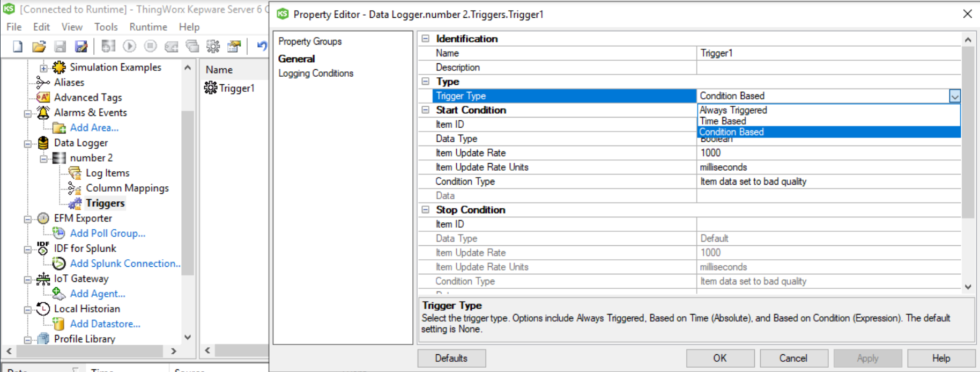Viewport: 980px width, 372px height.
Task: Click the Trigger Type dropdown arrow
Action: click(955, 96)
